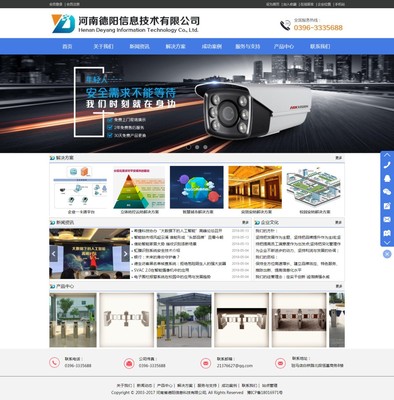Screen dimensions: 394x400
Task: Close the floating side toolbar
Action: pos(387,254)
